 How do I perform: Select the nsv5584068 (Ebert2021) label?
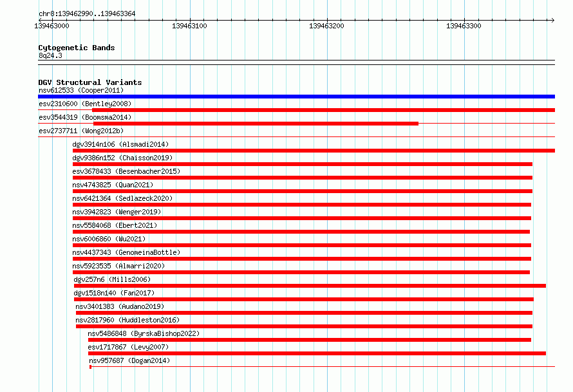[115, 225]
